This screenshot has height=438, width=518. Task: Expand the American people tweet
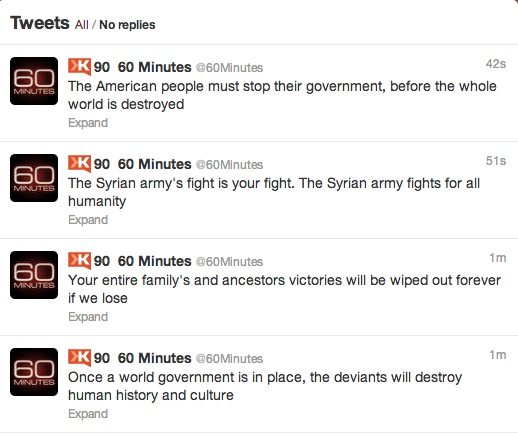coord(88,123)
